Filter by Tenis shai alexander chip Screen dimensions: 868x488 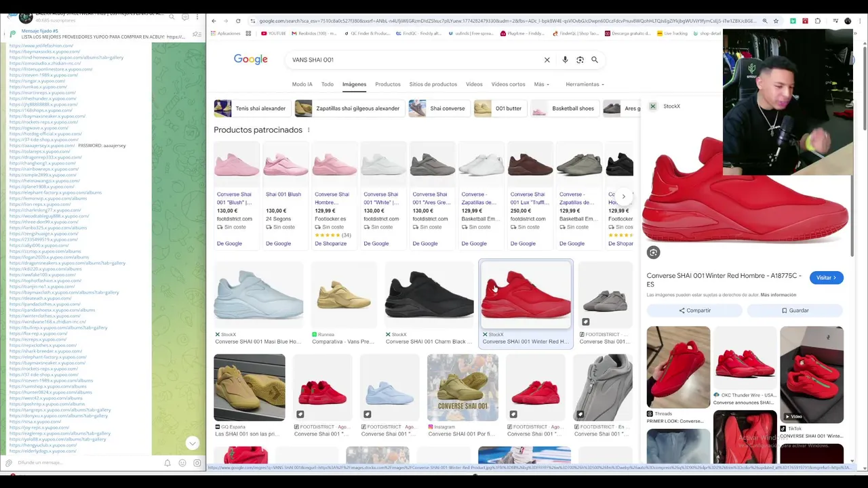tap(252, 108)
